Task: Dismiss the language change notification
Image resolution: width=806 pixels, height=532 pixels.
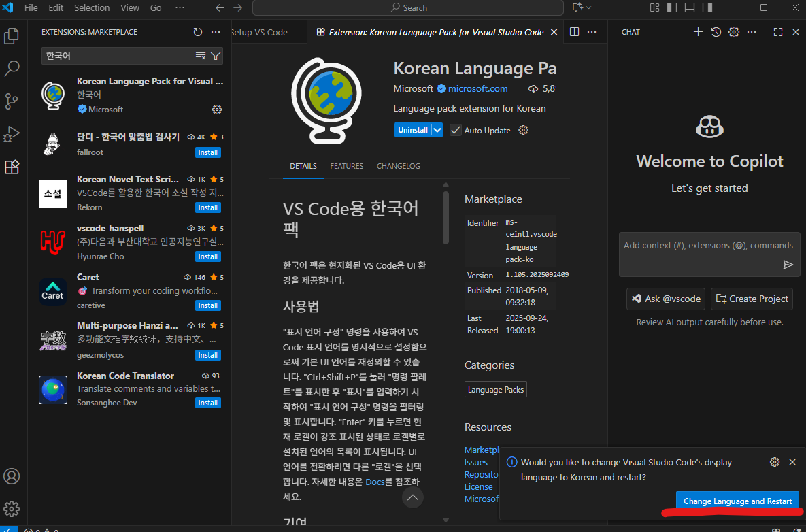Action: pyautogui.click(x=792, y=462)
